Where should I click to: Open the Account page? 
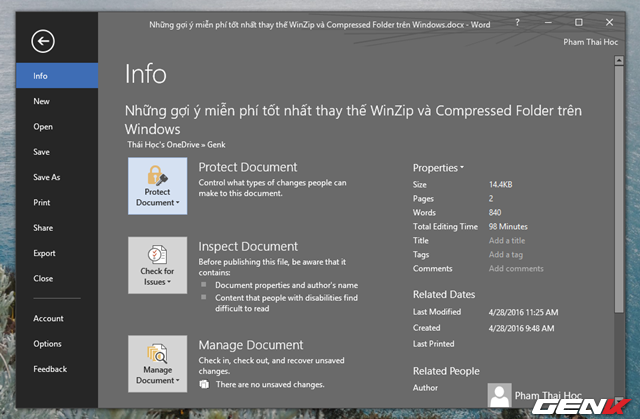pyautogui.click(x=57, y=318)
